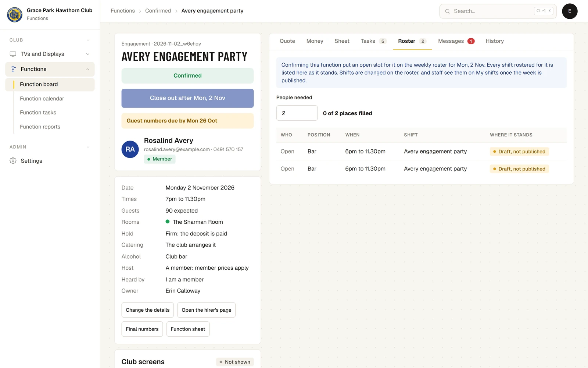Switch to the Sheet tab

click(x=342, y=41)
